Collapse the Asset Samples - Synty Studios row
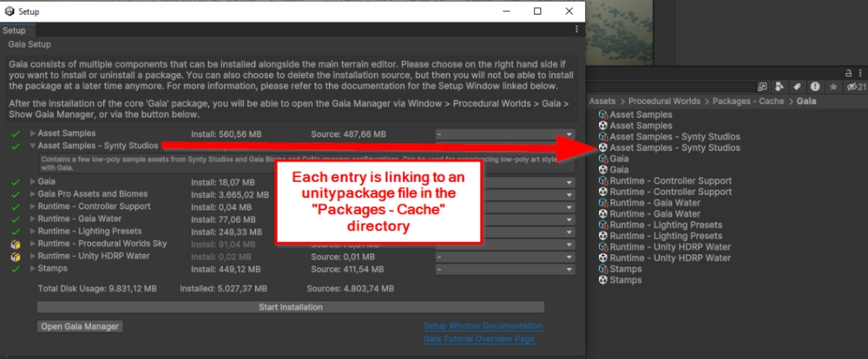Viewport: 868px width, 359px height. tap(33, 146)
